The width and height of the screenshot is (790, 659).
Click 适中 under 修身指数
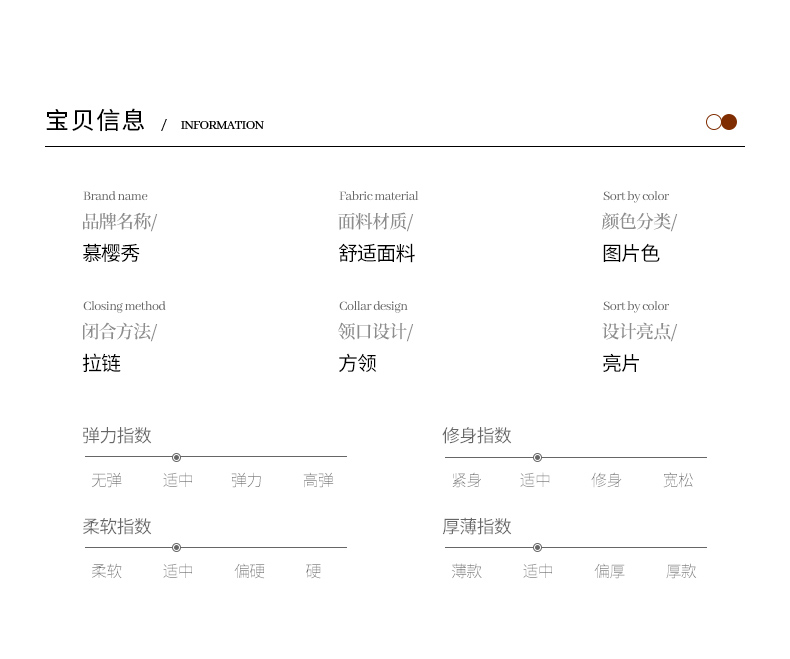point(535,480)
